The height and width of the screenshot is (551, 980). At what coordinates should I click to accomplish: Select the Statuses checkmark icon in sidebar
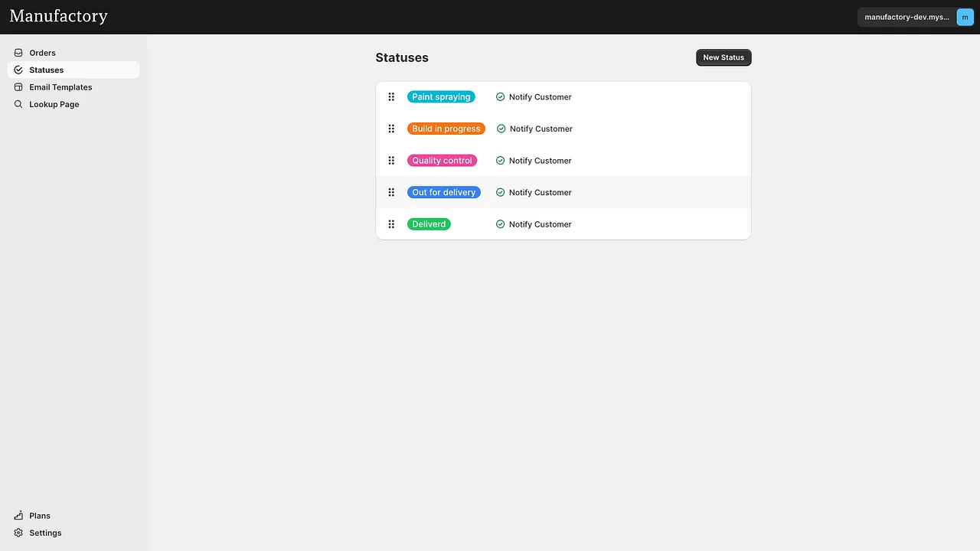point(18,70)
